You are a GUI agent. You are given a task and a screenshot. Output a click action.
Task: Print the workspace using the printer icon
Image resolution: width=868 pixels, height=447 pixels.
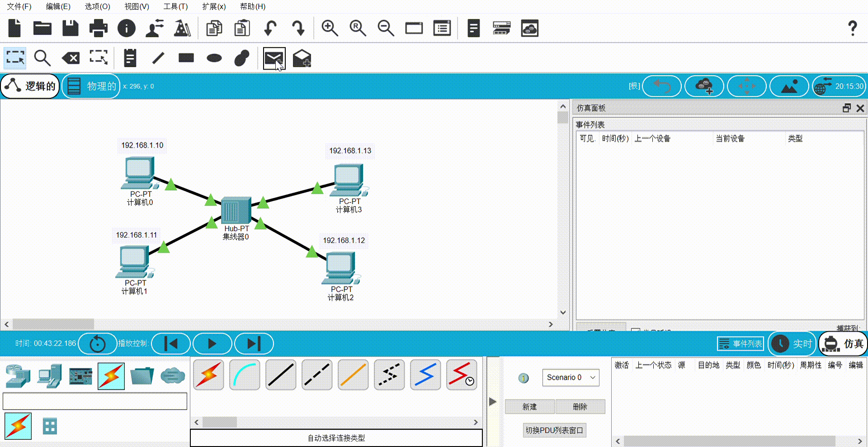tap(99, 28)
